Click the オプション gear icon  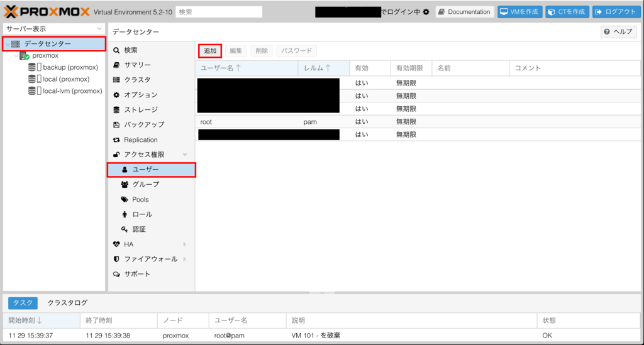tap(116, 95)
